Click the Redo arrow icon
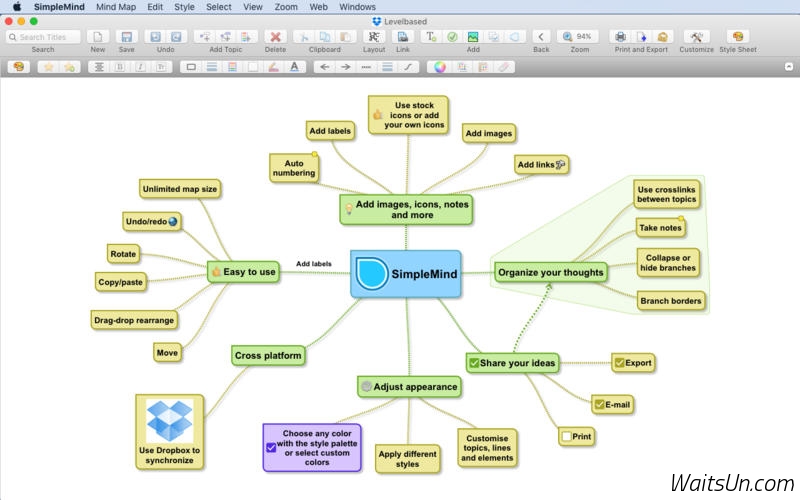This screenshot has width=800, height=500. [x=176, y=37]
